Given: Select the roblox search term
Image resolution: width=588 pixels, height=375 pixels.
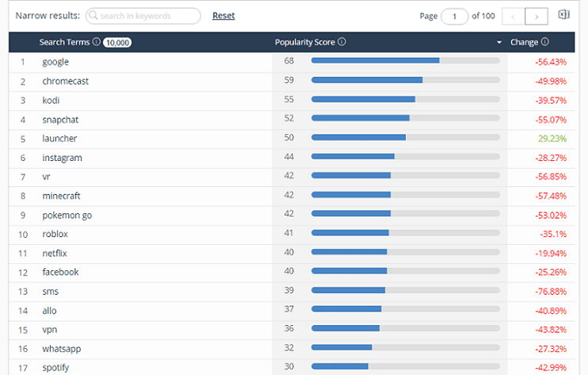Looking at the screenshot, I should click(x=55, y=234).
